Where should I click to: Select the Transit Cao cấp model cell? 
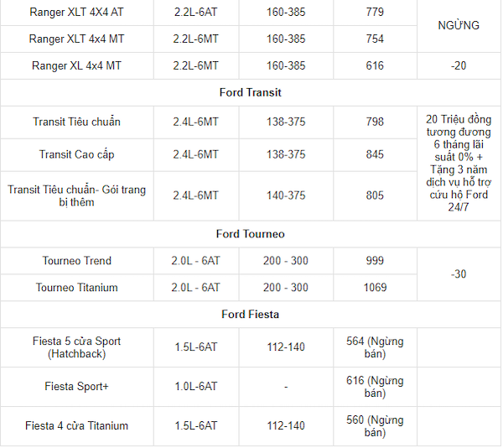[x=76, y=154]
